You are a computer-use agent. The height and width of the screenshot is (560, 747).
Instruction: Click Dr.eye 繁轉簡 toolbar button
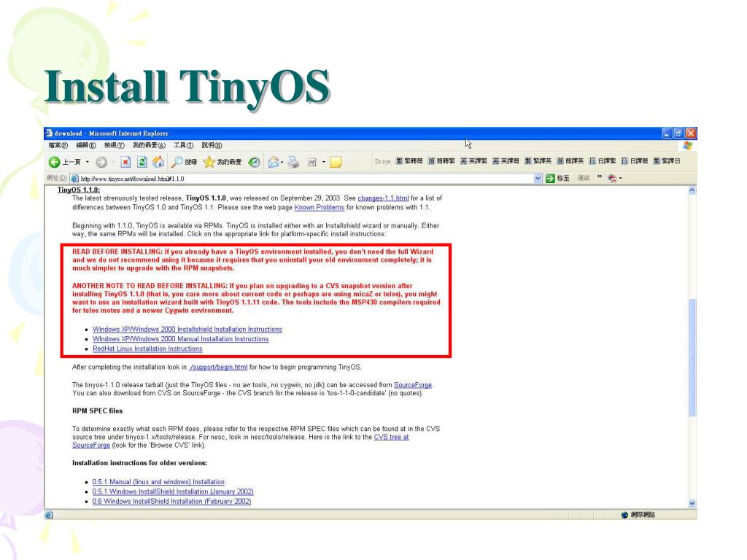(409, 161)
